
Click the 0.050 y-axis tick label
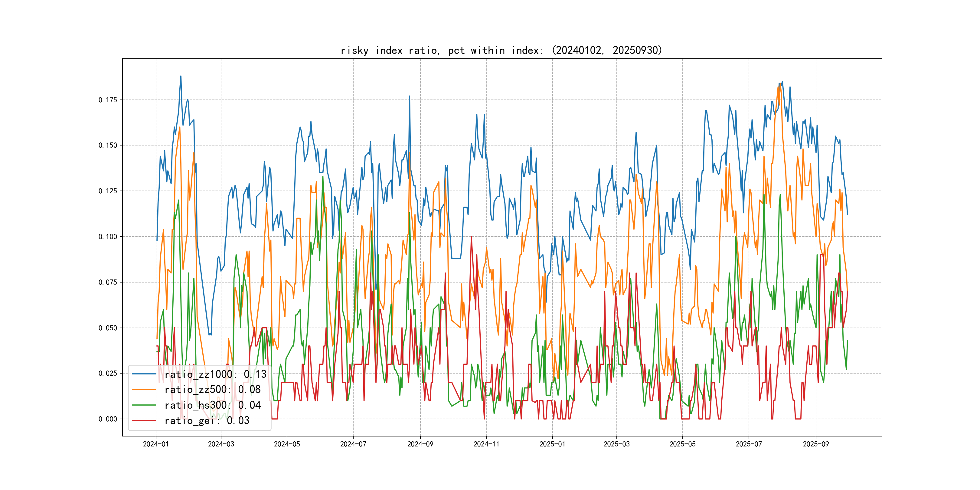click(108, 328)
